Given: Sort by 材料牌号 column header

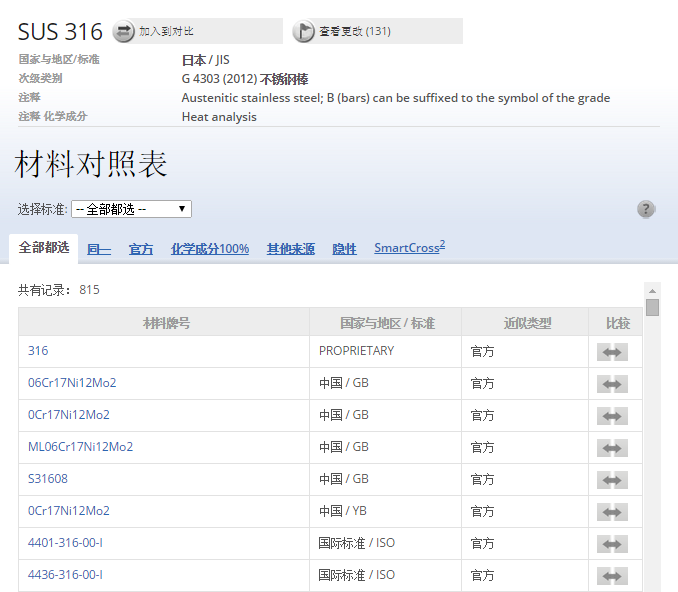Looking at the screenshot, I should tap(166, 323).
